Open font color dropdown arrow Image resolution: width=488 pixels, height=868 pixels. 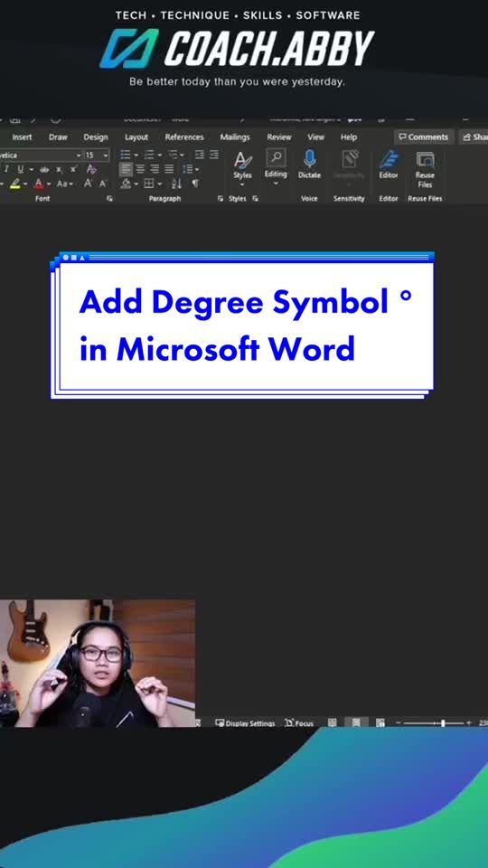pyautogui.click(x=49, y=184)
